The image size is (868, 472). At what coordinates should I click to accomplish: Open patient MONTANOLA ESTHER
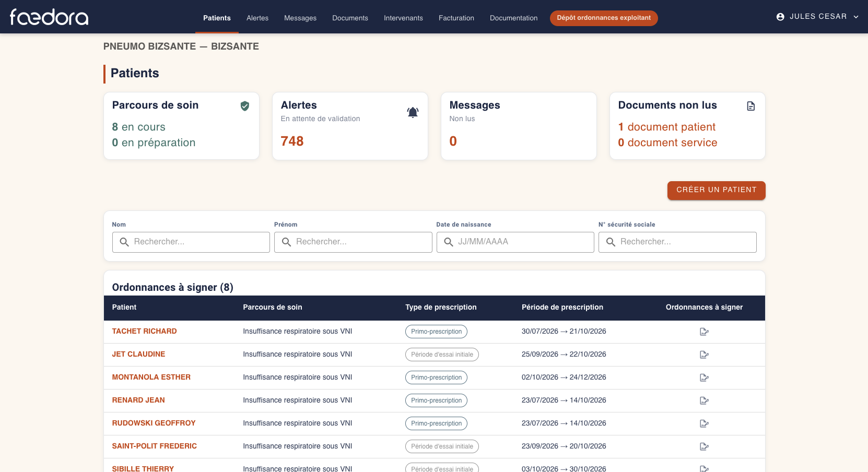tap(151, 377)
